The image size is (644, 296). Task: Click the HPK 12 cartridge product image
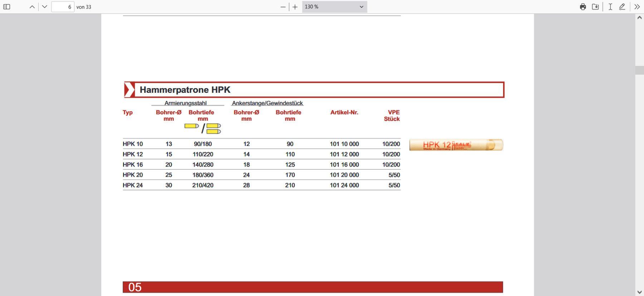pos(456,145)
